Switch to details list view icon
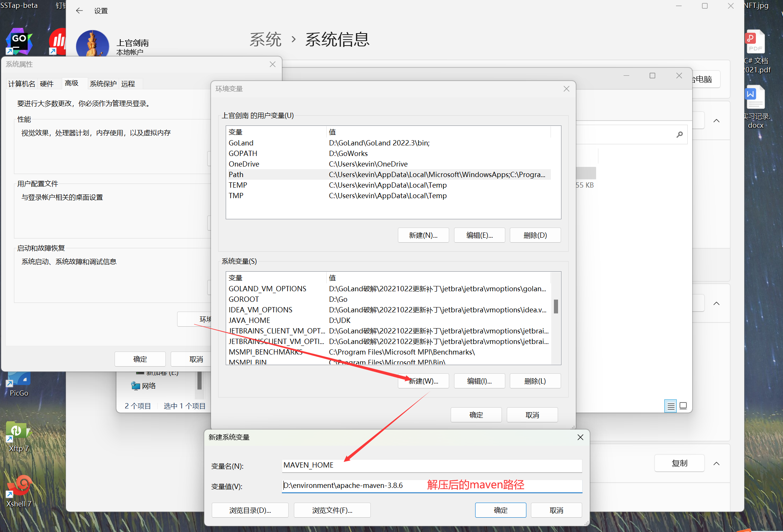This screenshot has height=532, width=783. 670,406
